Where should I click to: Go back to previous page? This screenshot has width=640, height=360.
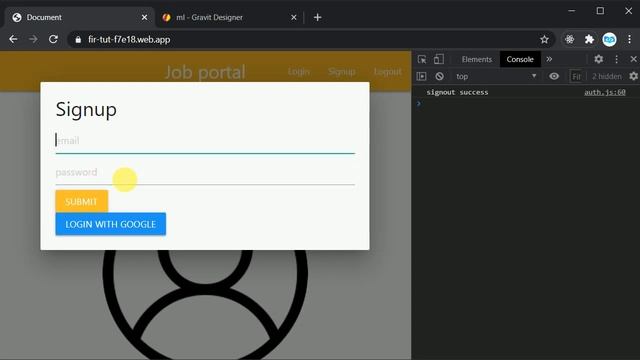pos(13,39)
